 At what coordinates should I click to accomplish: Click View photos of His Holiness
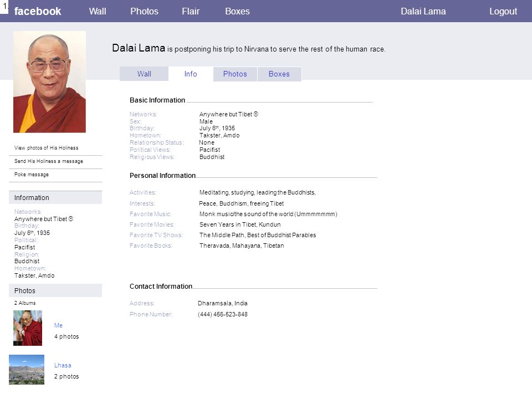[x=46, y=148]
